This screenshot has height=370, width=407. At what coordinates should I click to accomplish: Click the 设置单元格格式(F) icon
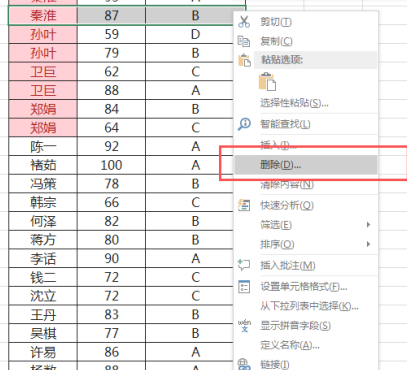click(x=244, y=286)
